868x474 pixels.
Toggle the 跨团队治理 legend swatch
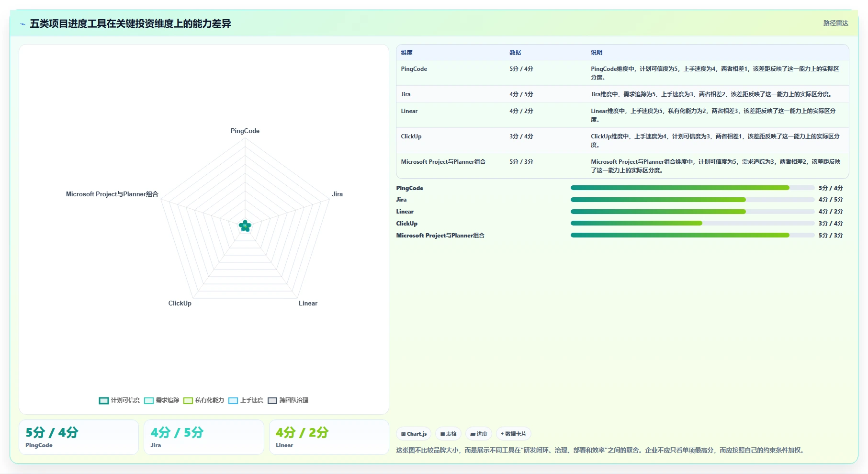(x=272, y=401)
